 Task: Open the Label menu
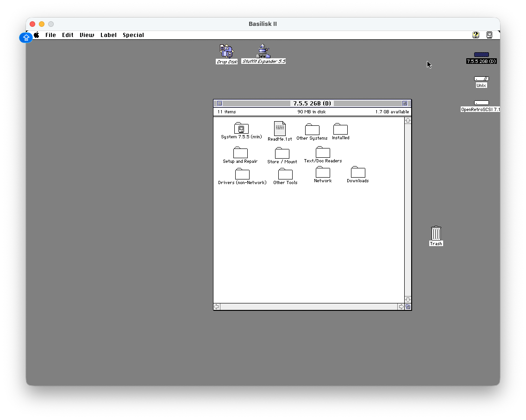coord(108,35)
